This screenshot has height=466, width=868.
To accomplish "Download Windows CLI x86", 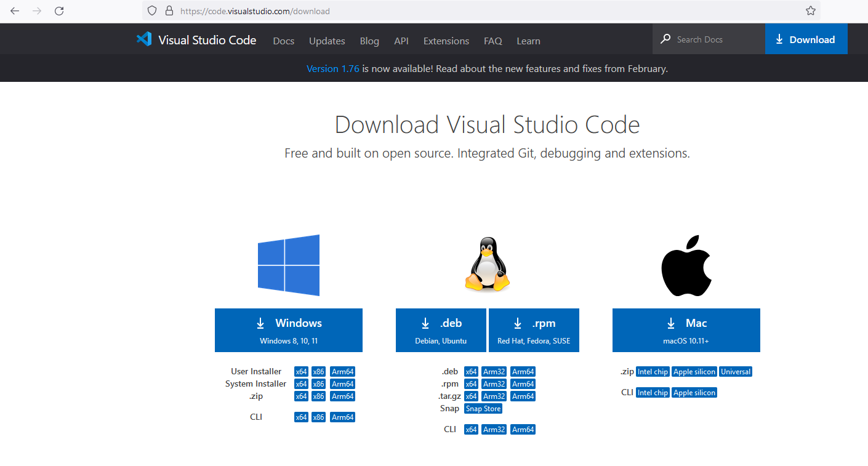I will click(318, 417).
